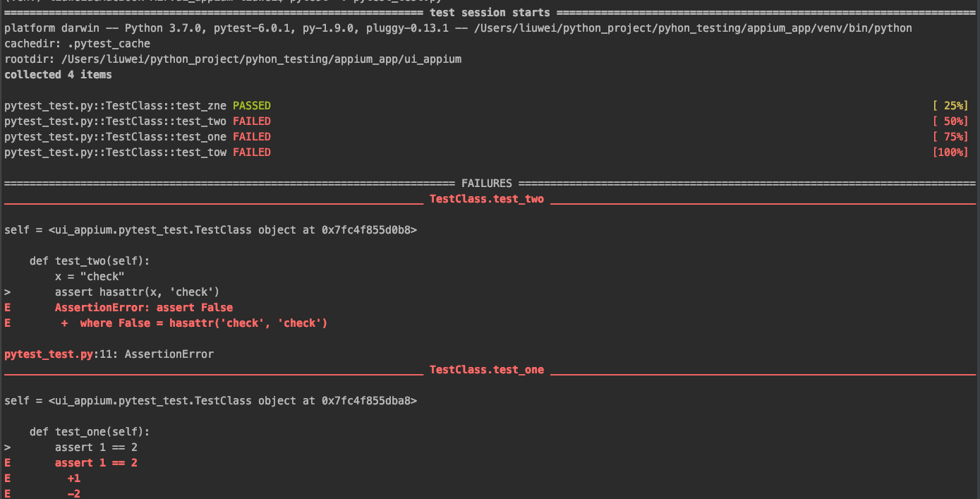The image size is (980, 499).
Task: Click the FAILED status of test_one
Action: [252, 137]
